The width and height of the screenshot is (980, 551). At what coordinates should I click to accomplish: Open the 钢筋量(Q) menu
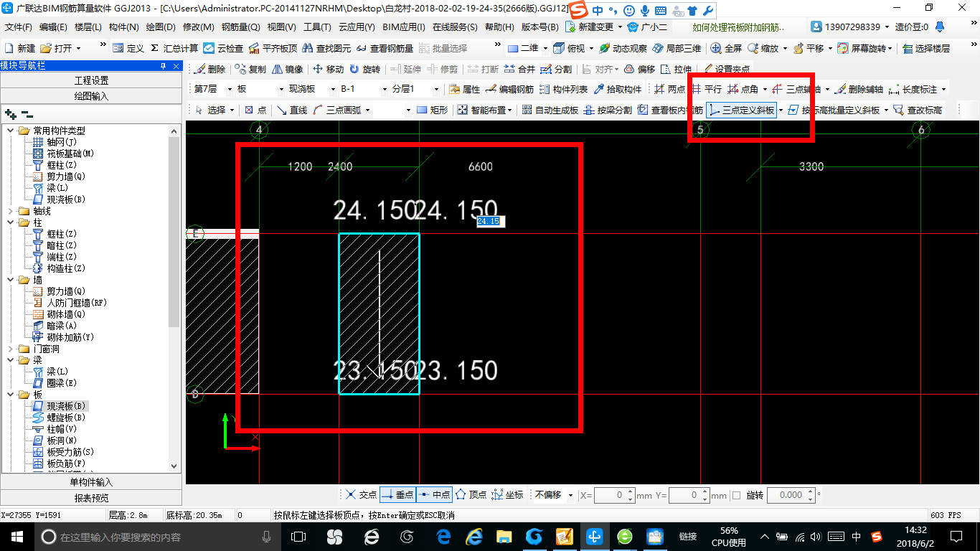pos(240,27)
